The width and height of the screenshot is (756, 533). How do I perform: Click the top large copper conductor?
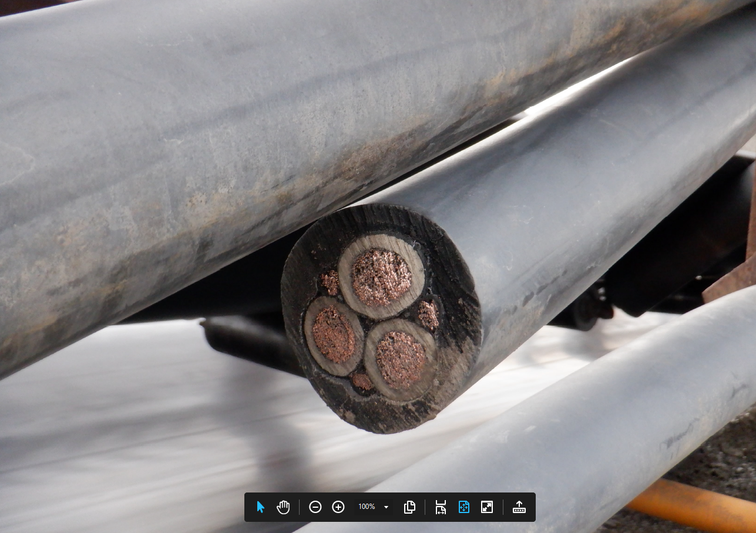point(381,276)
